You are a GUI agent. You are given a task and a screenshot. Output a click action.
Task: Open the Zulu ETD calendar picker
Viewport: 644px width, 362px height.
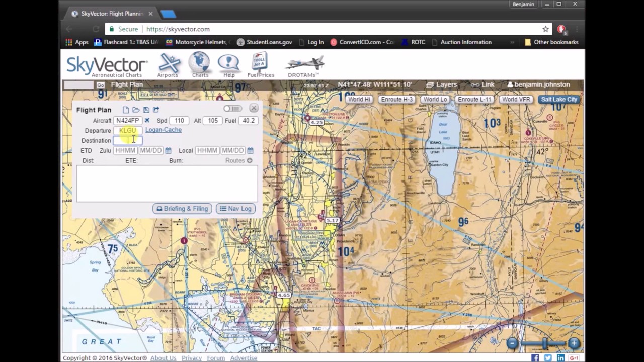click(x=169, y=150)
